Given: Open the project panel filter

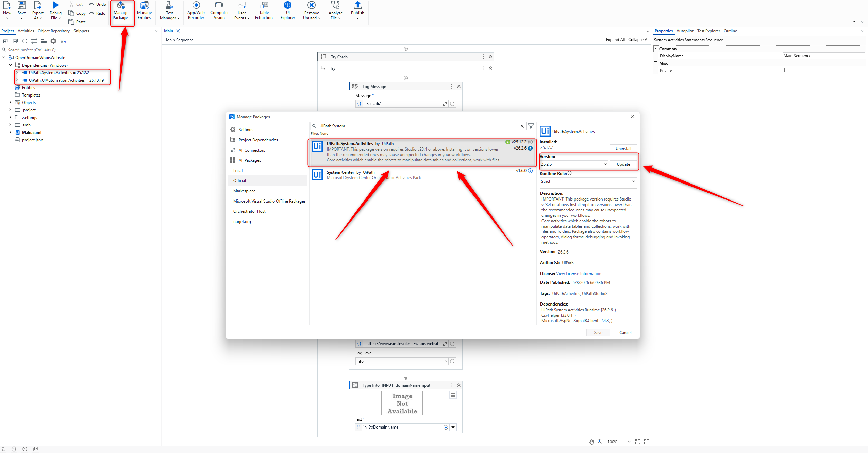Looking at the screenshot, I should click(x=63, y=41).
